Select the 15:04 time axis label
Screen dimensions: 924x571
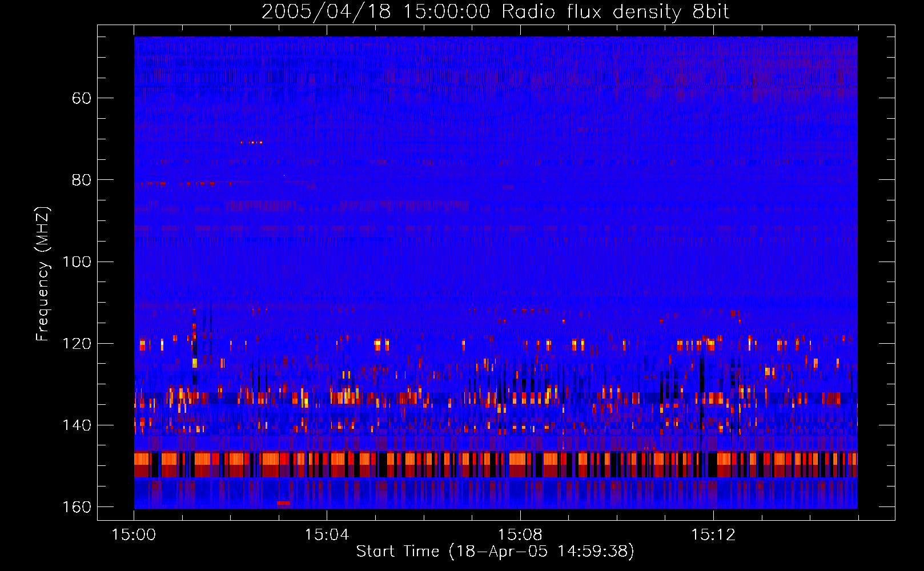click(327, 535)
